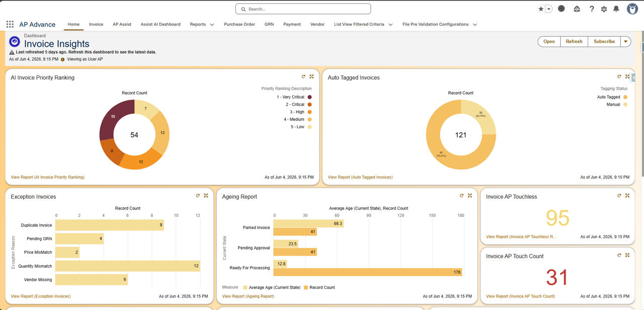
Task: Expand the Invoice AP Touchless widget
Action: point(627,195)
